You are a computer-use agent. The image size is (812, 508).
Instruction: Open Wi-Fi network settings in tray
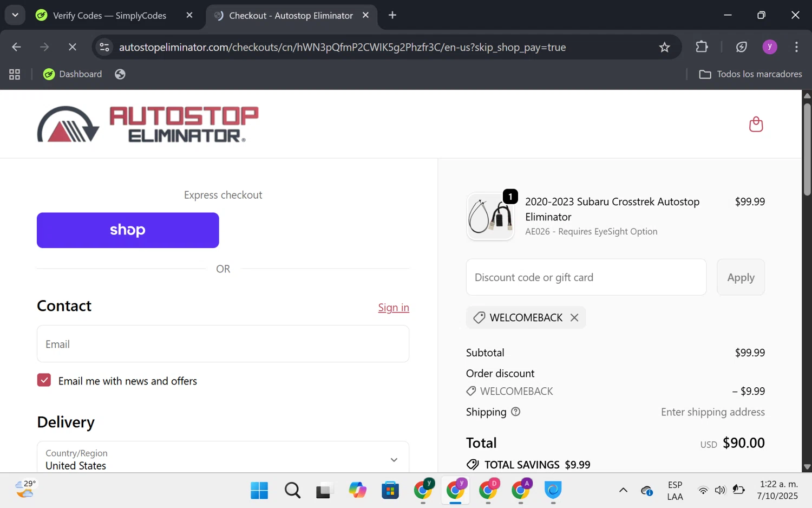click(703, 491)
